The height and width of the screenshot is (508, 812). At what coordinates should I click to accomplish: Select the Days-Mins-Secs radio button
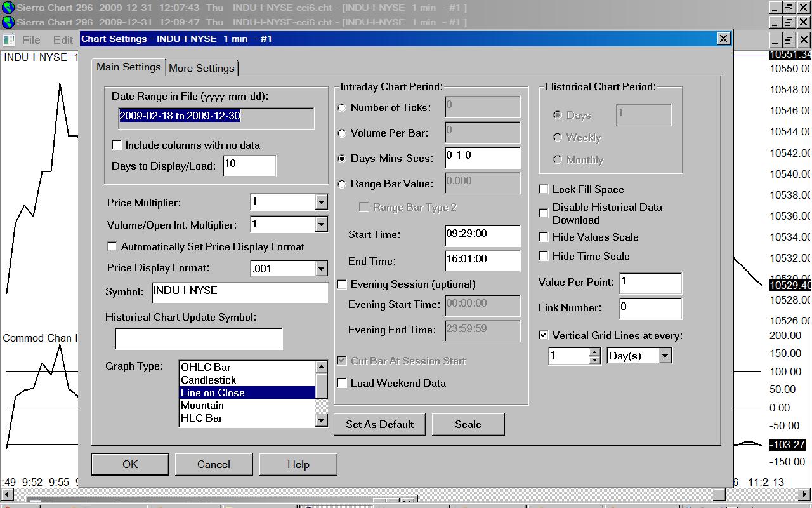point(343,159)
